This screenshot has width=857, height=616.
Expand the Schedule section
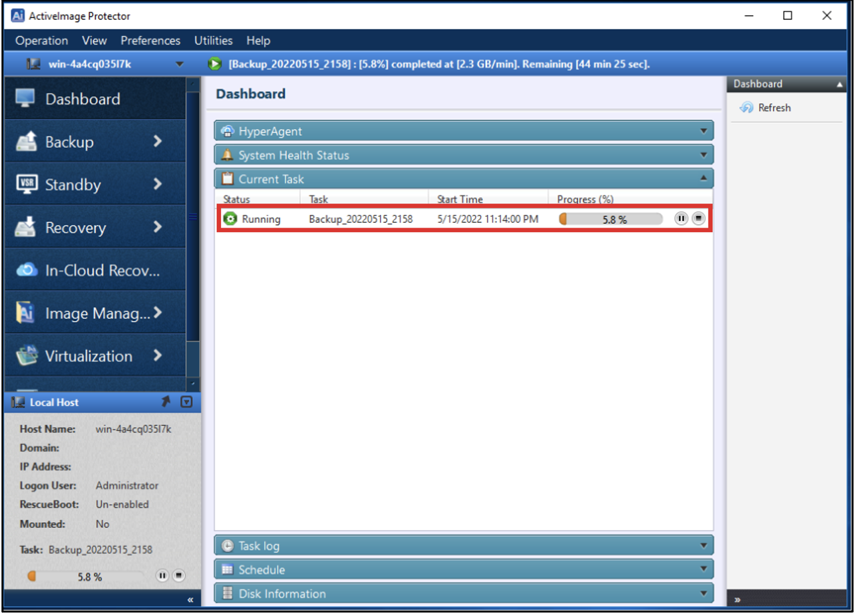[x=704, y=569]
